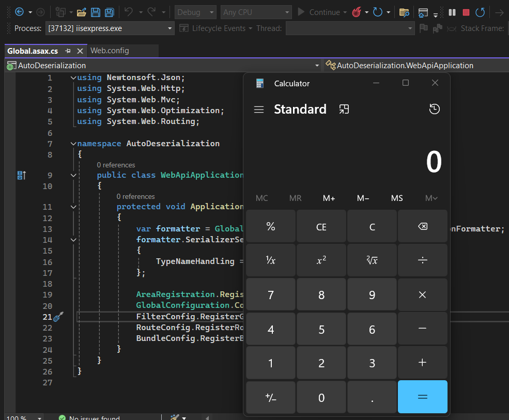Pin the Global.asax.cs tab
This screenshot has width=509, height=420.
[x=68, y=51]
